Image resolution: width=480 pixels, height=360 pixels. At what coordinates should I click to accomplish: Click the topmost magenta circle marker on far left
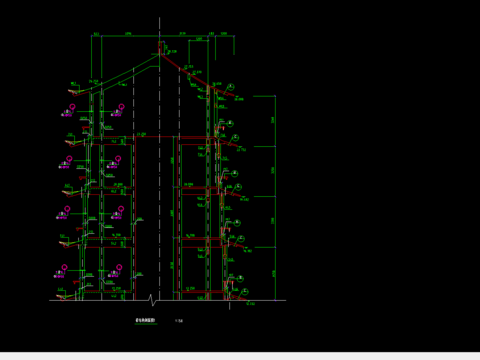point(72,107)
